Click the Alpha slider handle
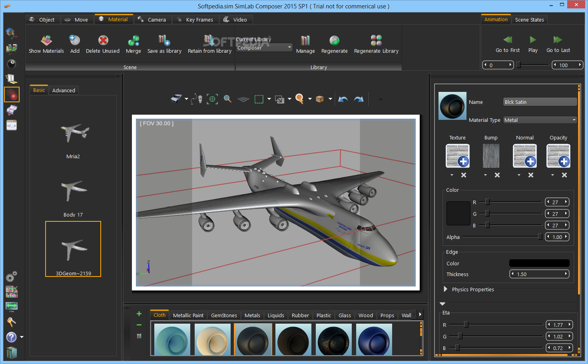This screenshot has width=588, height=364. [x=540, y=237]
